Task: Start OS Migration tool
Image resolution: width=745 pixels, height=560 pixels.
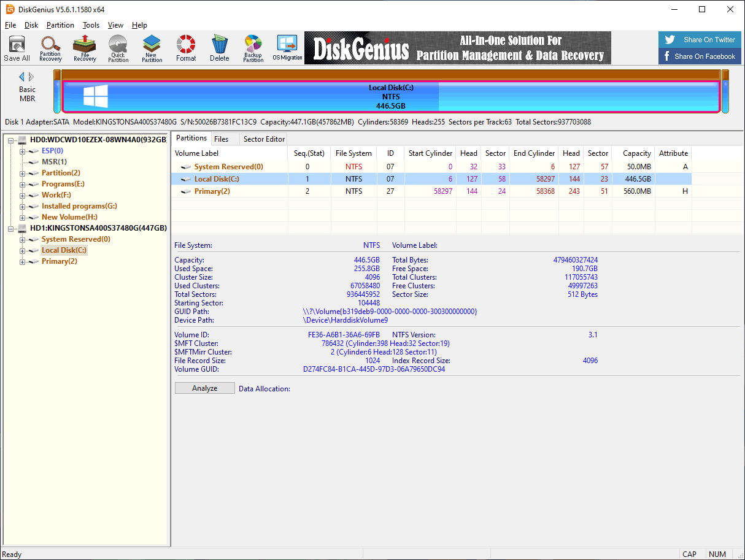Action: coord(287,48)
